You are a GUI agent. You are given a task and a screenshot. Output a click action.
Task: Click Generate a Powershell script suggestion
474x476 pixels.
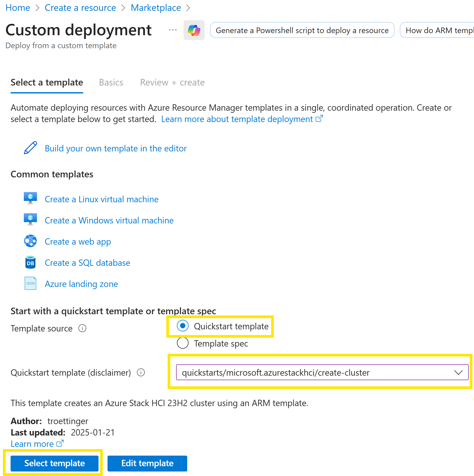tap(302, 30)
